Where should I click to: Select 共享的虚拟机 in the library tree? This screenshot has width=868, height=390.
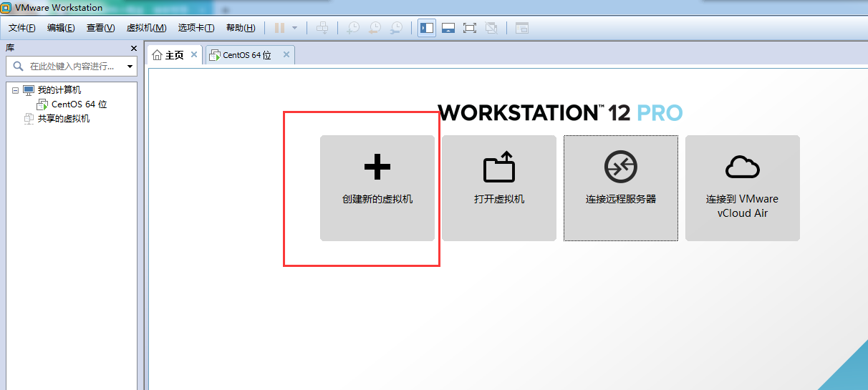tap(64, 119)
